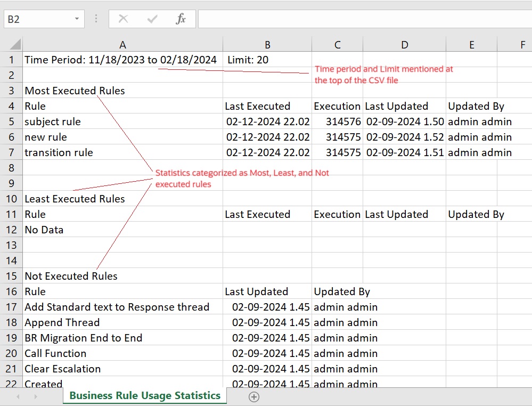Click the Time Period 11/18/2023 cell

[x=123, y=60]
